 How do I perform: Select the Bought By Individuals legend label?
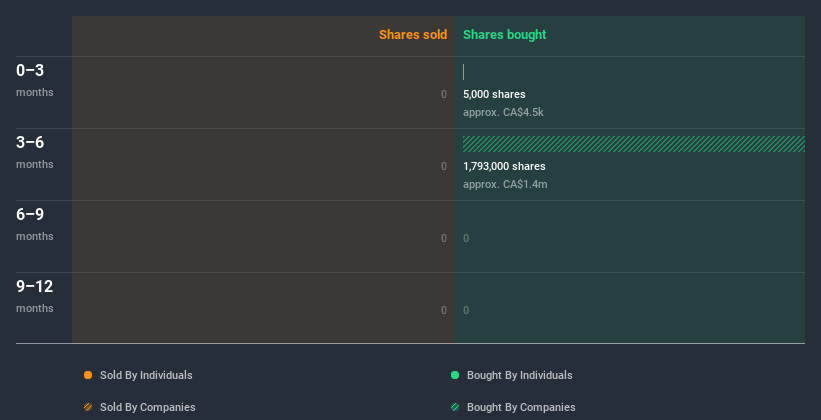click(519, 375)
